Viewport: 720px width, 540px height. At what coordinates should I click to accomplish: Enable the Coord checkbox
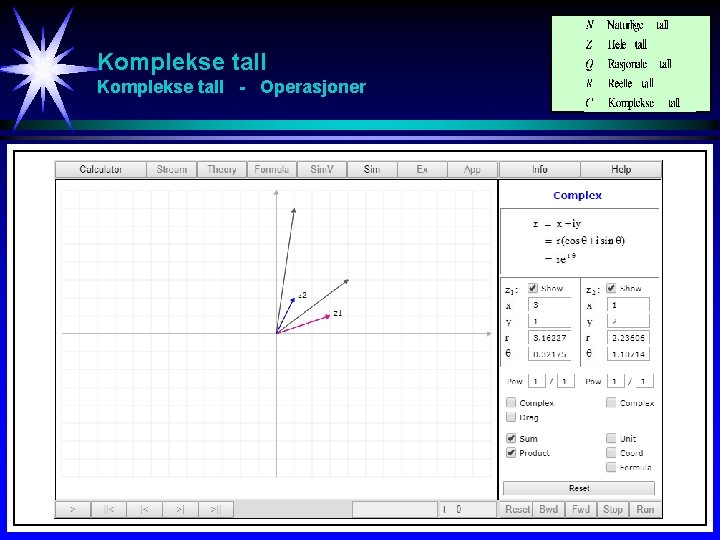[x=611, y=453]
